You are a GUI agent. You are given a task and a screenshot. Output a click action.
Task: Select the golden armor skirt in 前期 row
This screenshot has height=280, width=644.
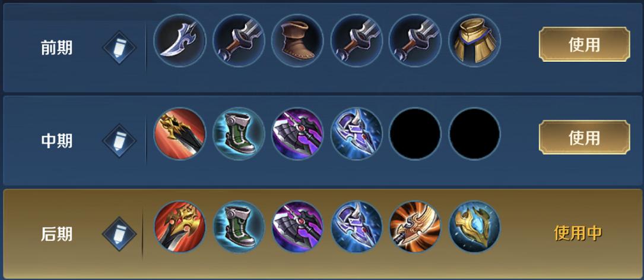474,40
